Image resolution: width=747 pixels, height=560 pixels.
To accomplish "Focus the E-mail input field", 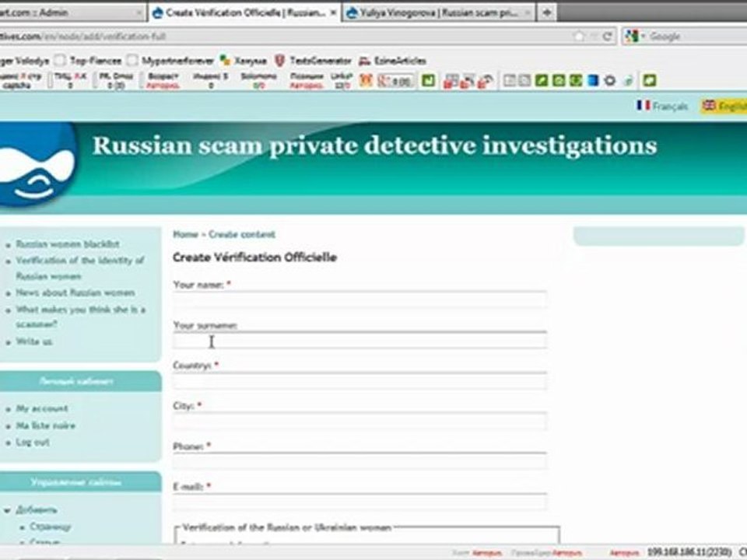I will pyautogui.click(x=359, y=502).
